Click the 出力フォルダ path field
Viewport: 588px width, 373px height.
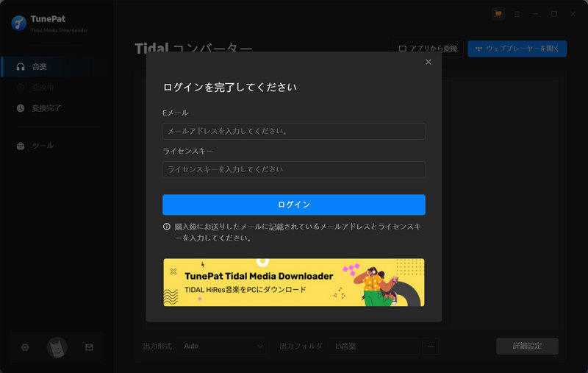click(x=375, y=346)
